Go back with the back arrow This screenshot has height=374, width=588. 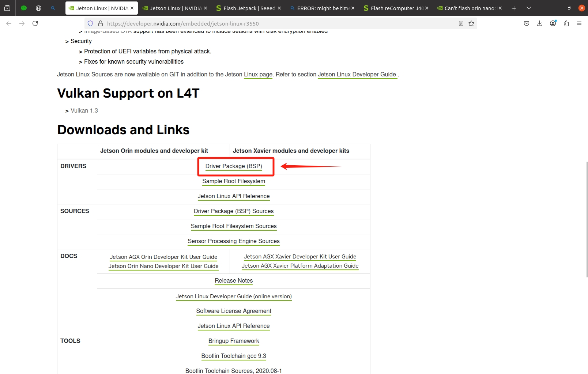pos(9,23)
